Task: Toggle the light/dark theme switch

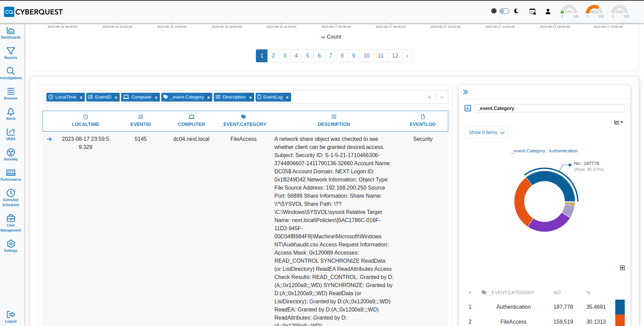Action: coord(504,11)
